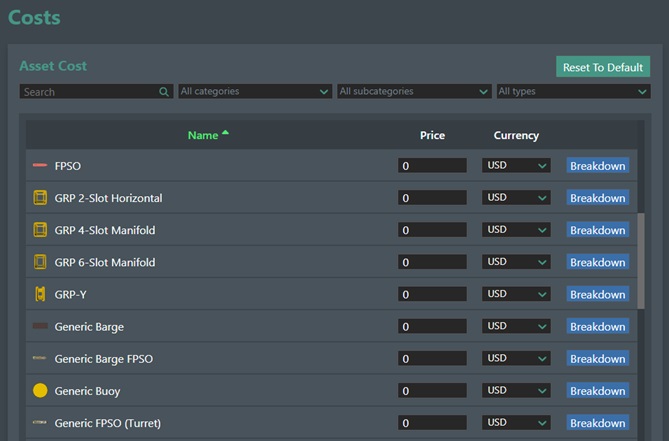669x441 pixels.
Task: Click the GRP 2-Slot Horizontal icon
Action: 40,197
